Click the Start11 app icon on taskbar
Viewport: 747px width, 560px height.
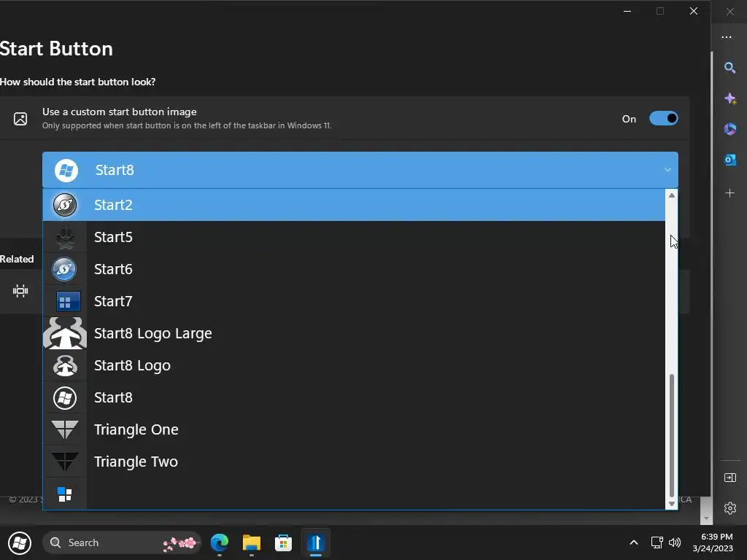tap(315, 542)
